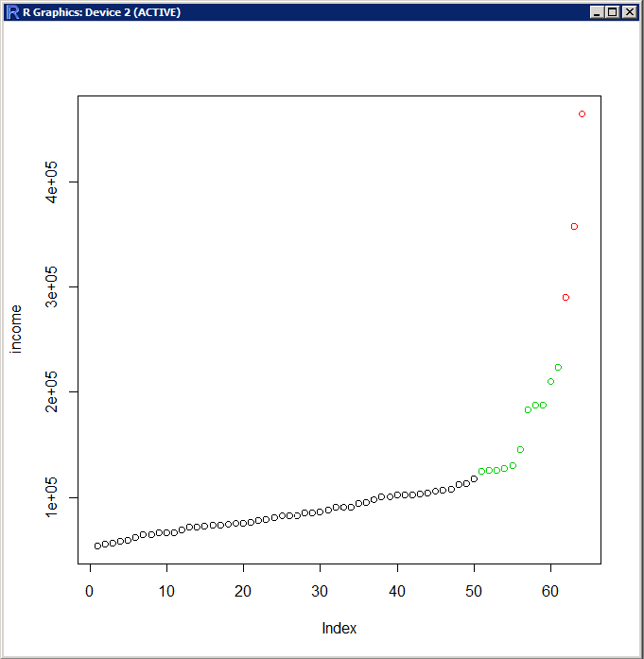Click the x-axis tick label '60'

[x=550, y=591]
